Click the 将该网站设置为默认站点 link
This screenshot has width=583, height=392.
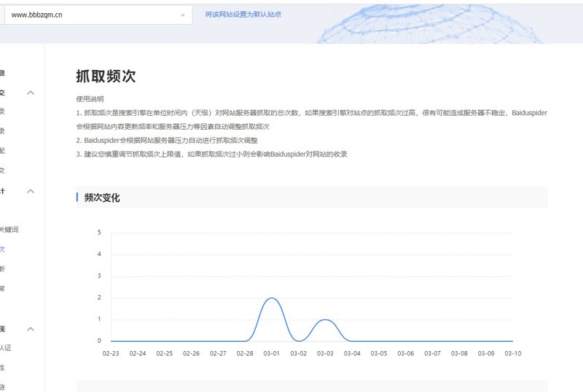point(243,14)
